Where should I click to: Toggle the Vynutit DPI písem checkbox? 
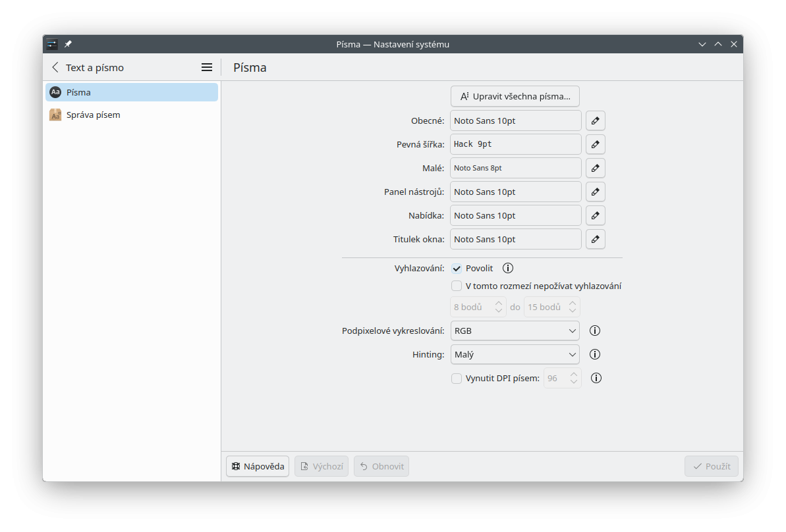(457, 378)
